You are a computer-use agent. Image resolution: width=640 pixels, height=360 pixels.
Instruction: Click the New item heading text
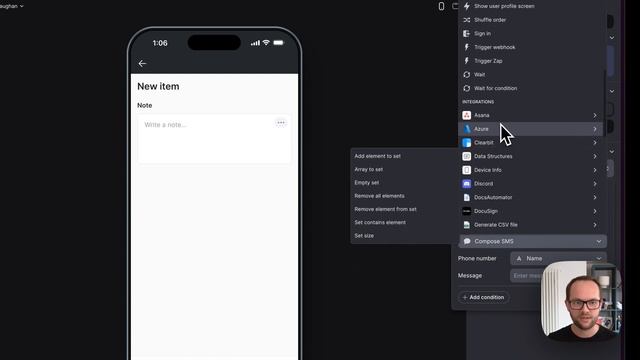158,86
